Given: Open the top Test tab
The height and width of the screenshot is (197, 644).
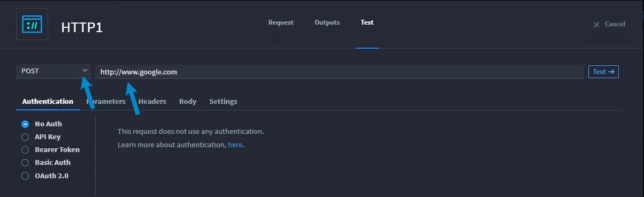Looking at the screenshot, I should point(367,22).
